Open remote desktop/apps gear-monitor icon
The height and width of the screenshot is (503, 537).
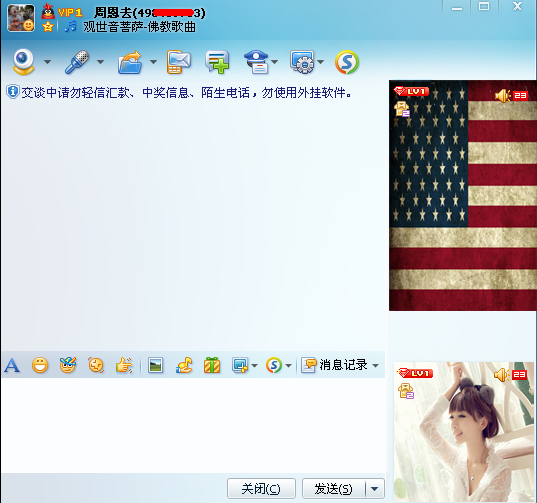[302, 62]
